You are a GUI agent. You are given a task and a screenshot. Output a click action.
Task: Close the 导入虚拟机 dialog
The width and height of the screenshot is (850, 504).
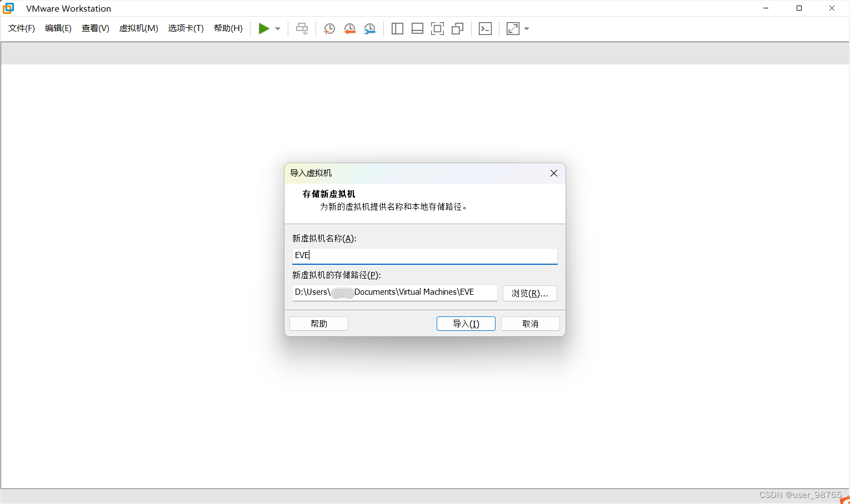click(x=554, y=173)
